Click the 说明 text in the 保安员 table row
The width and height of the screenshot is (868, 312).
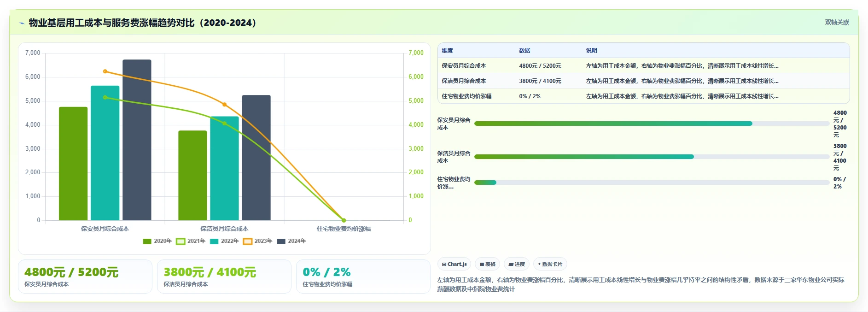click(x=682, y=66)
